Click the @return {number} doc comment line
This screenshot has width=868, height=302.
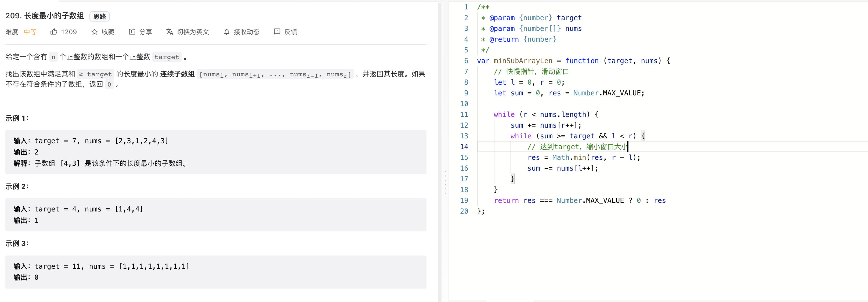[519, 39]
